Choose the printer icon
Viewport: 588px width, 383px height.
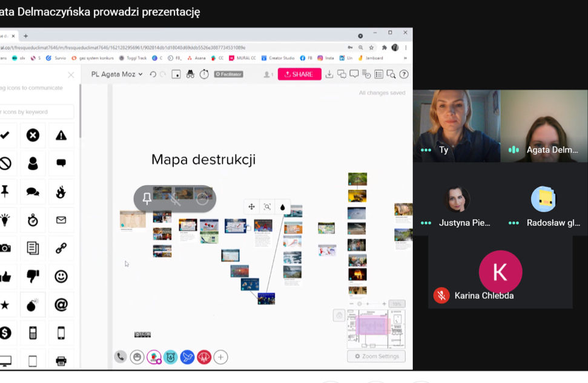pos(61,361)
